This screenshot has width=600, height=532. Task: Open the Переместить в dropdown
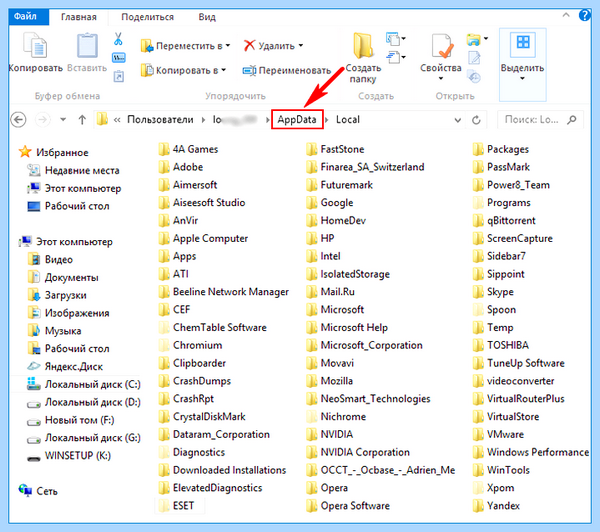[x=228, y=46]
